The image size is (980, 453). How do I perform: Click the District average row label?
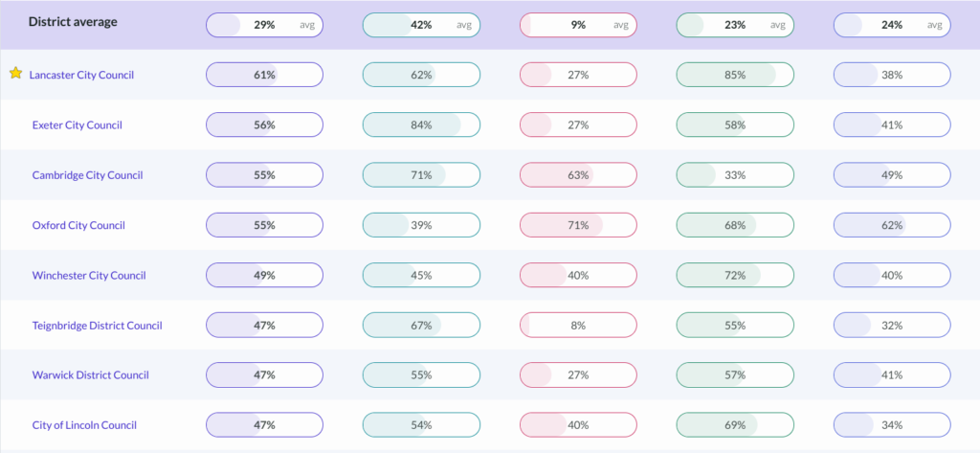tap(73, 22)
